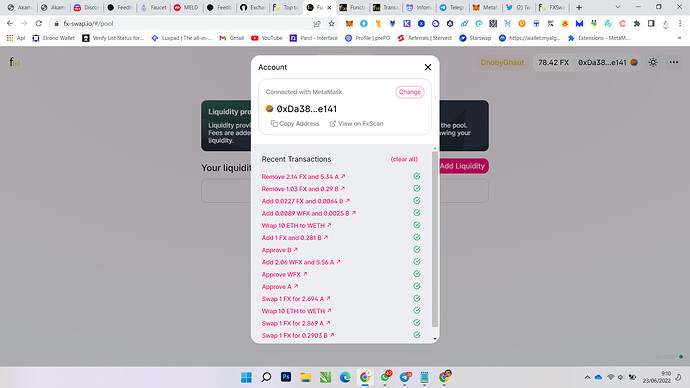Click the FX logo icon
Image resolution: width=690 pixels, height=388 pixels.
[x=15, y=62]
